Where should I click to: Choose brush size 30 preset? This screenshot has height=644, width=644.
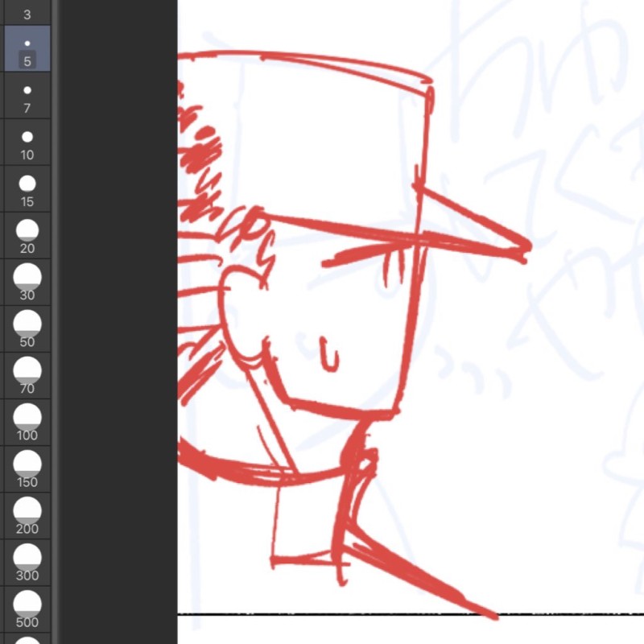pos(27,283)
